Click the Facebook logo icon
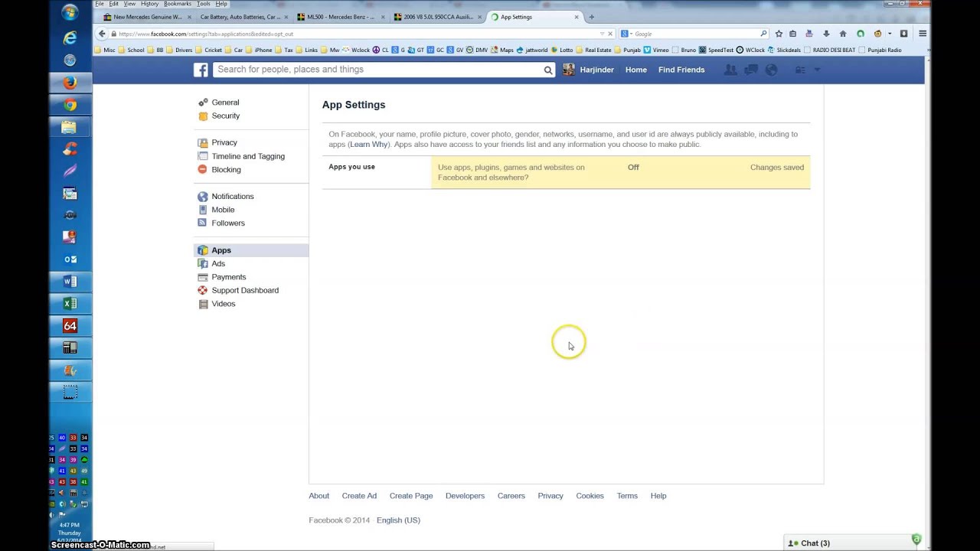The height and width of the screenshot is (551, 980). [201, 70]
